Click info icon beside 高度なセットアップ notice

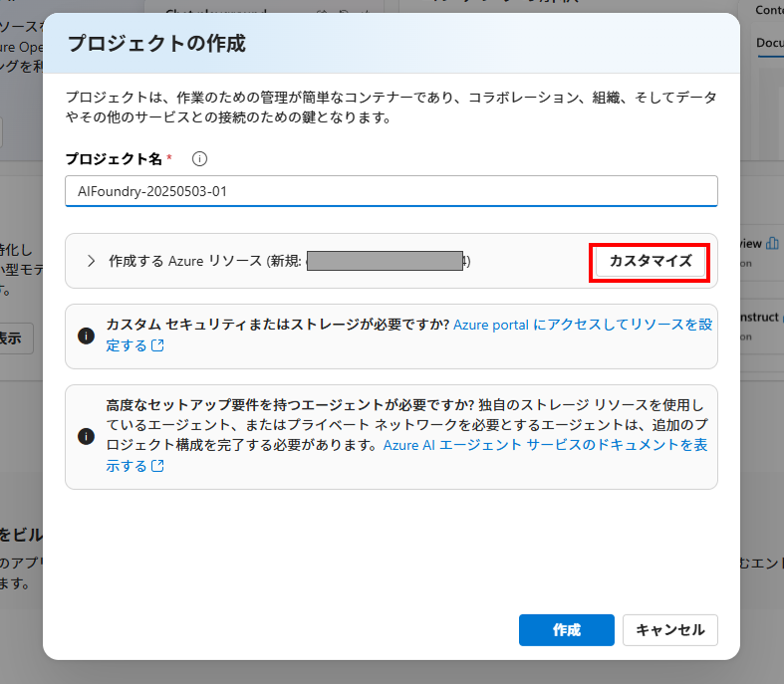[x=86, y=436]
